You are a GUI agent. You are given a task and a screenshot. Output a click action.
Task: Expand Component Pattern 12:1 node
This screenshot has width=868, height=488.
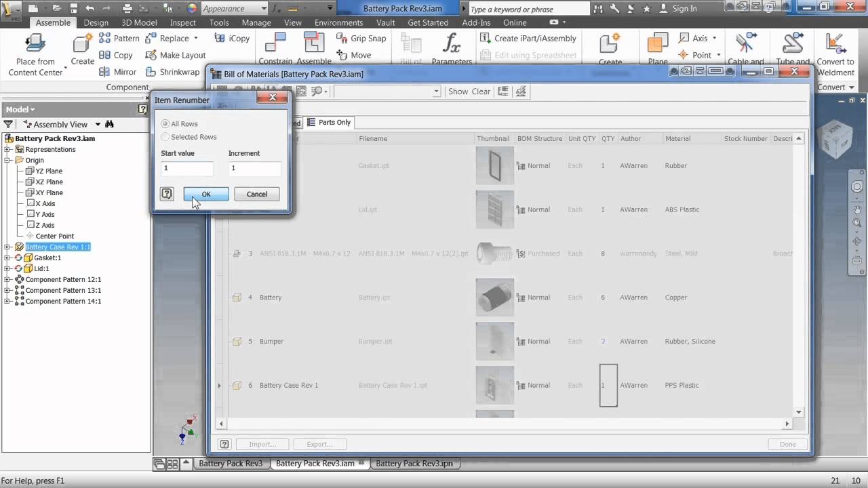click(7, 279)
